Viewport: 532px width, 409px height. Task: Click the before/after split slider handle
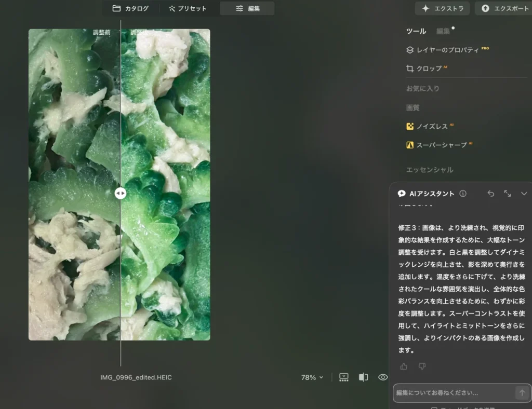click(x=121, y=193)
